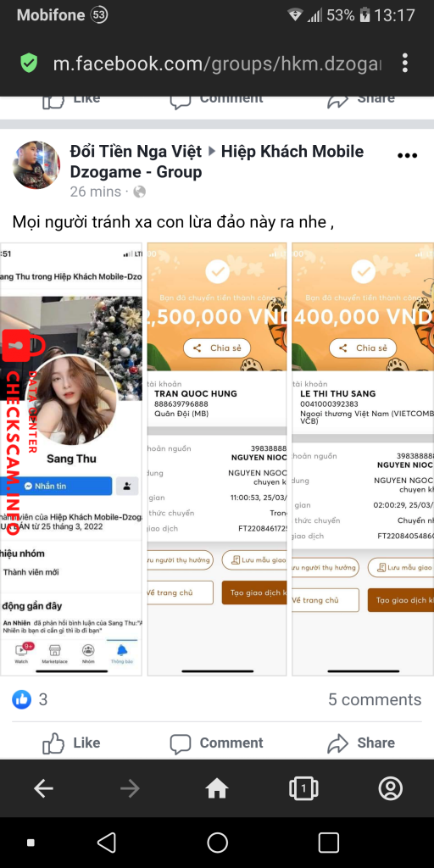Tap the green secure site shield icon
Image resolution: width=434 pixels, height=868 pixels.
coord(29,63)
